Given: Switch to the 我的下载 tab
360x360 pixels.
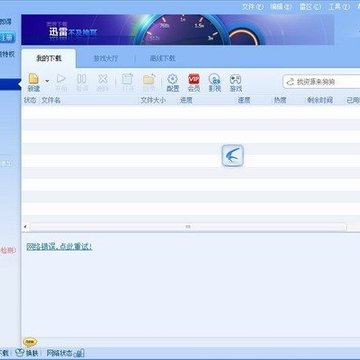Looking at the screenshot, I should tap(49, 58).
